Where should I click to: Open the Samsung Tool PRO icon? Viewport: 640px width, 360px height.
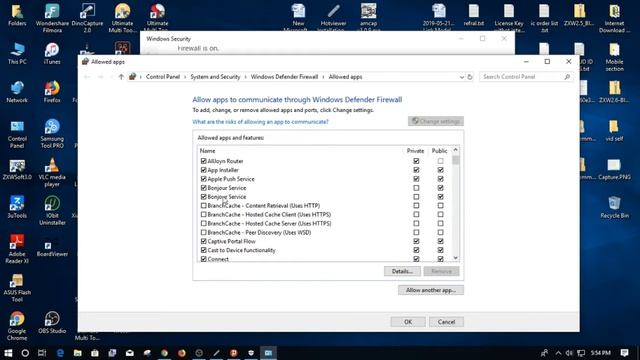pos(52,134)
